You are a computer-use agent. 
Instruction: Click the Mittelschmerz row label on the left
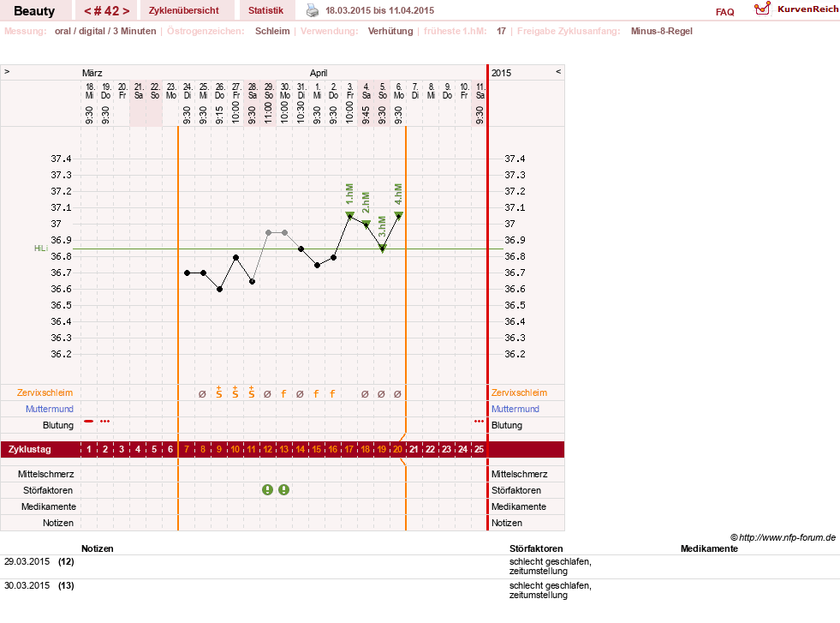pos(46,474)
